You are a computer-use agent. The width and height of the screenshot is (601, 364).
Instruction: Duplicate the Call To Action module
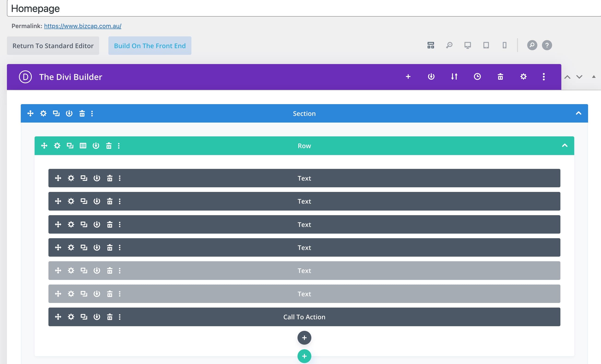[84, 317]
